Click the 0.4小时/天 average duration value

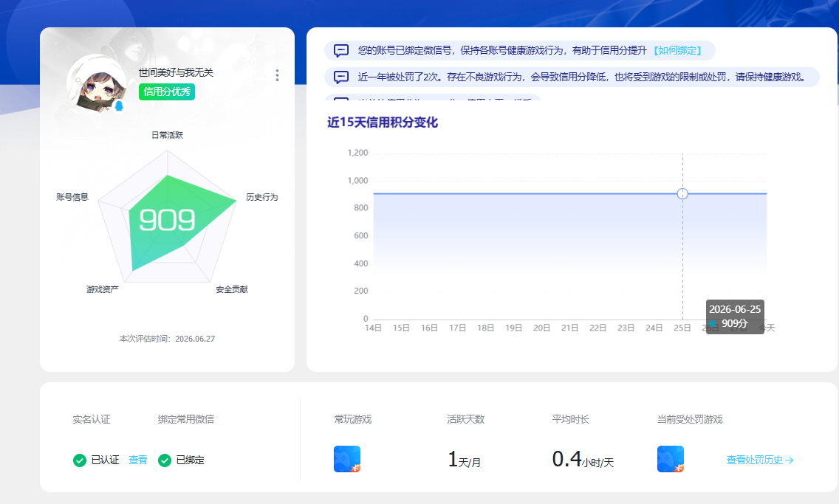[x=583, y=459]
